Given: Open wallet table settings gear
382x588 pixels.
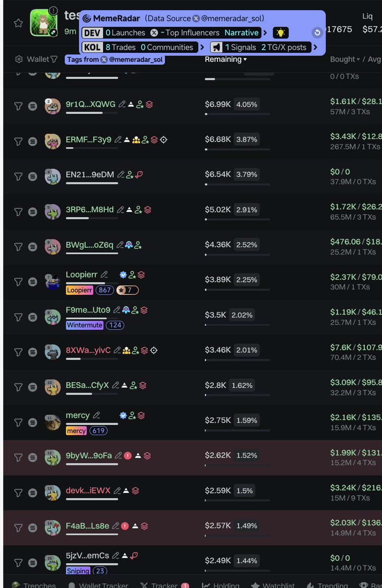Looking at the screenshot, I should point(19,59).
